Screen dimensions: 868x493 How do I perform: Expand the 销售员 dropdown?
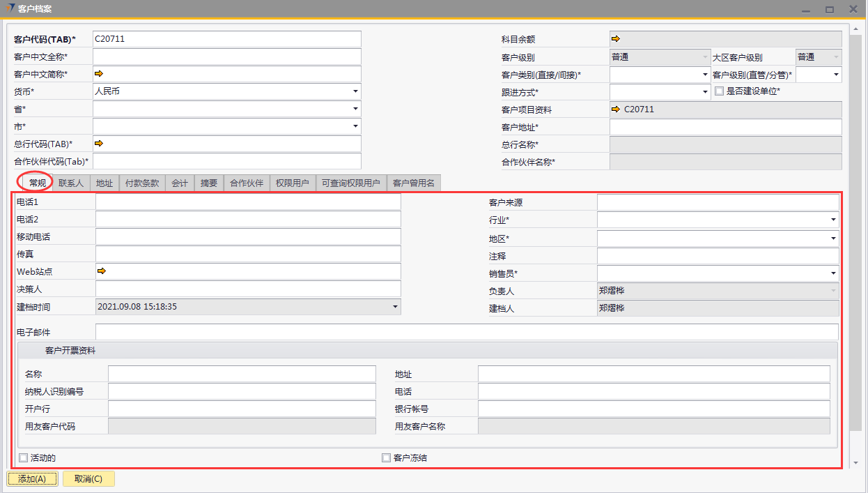click(833, 274)
